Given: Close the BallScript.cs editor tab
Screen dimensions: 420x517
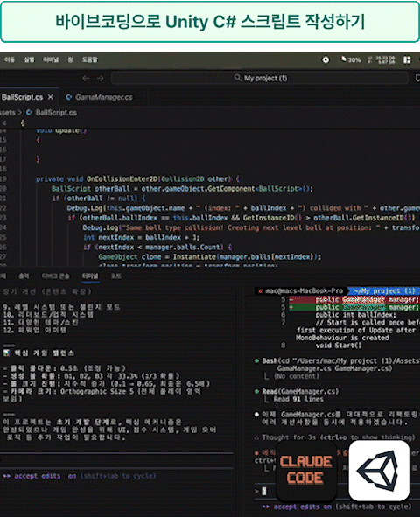Looking at the screenshot, I should (x=51, y=97).
